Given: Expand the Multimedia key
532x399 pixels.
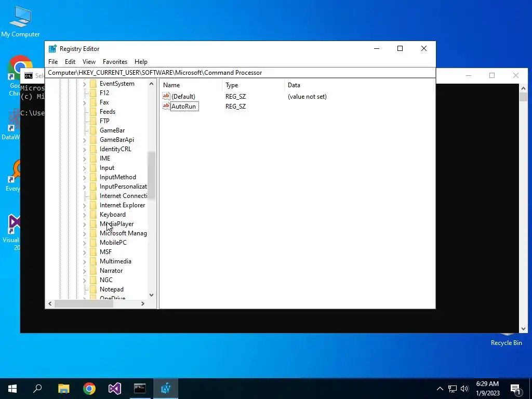Looking at the screenshot, I should 85,261.
